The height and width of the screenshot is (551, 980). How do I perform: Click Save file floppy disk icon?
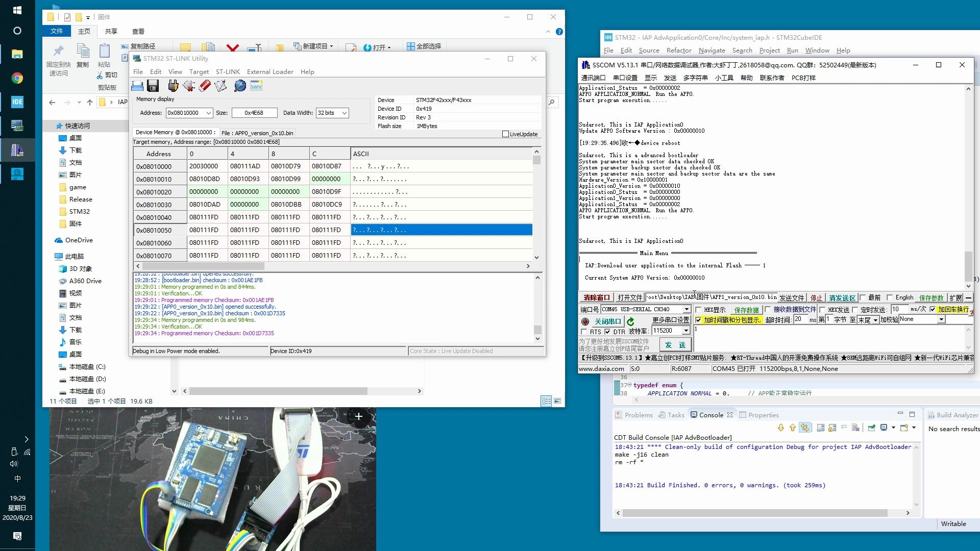click(x=153, y=86)
